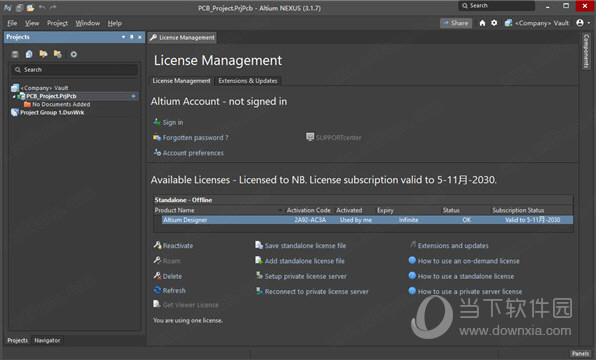Open the user account profile icon
596x360 pixels.
tap(580, 23)
